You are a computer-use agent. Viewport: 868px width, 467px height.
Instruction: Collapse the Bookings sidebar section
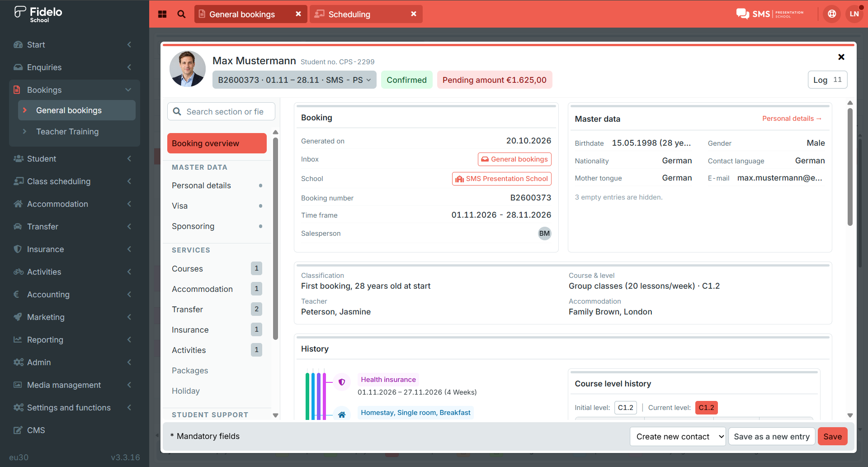(75, 90)
